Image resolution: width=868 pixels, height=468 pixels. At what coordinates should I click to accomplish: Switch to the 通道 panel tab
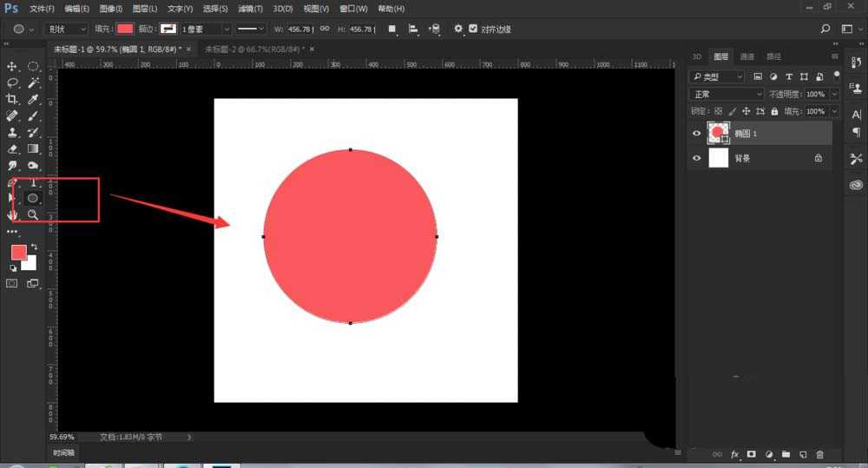(746, 56)
